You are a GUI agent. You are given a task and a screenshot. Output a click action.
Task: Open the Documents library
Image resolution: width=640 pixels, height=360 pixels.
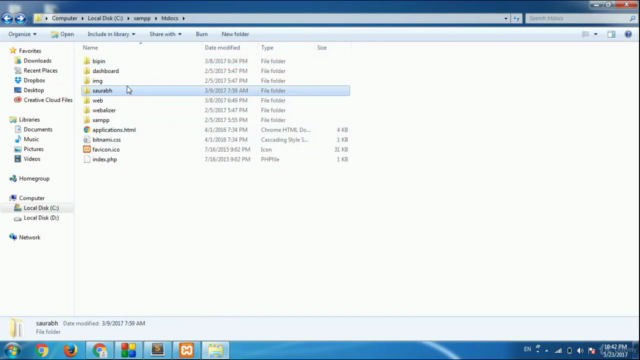[38, 129]
